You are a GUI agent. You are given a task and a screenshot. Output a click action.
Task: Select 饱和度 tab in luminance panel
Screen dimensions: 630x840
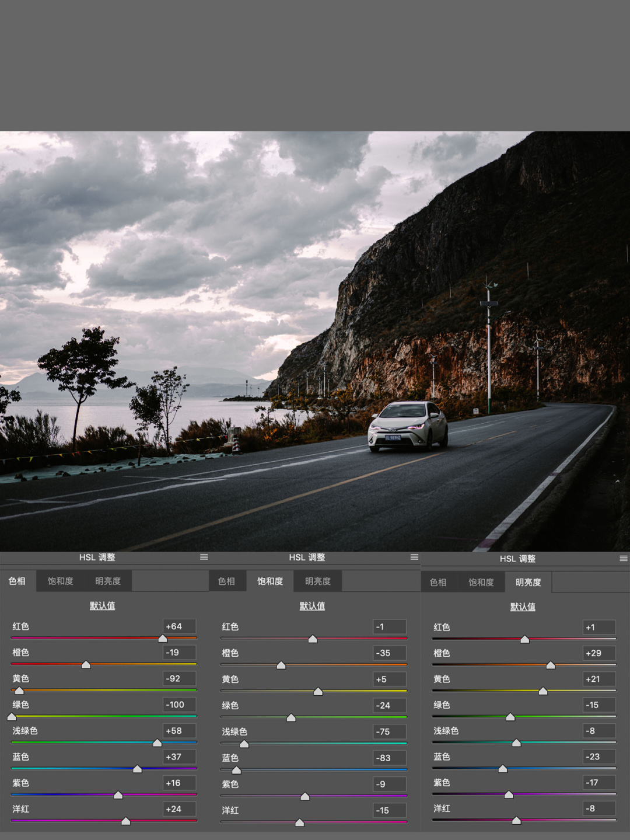pos(481,582)
